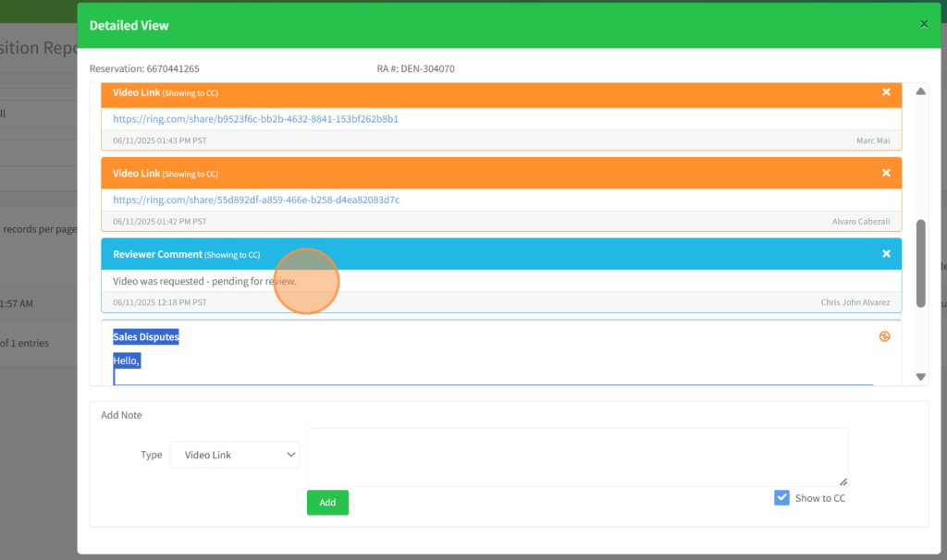Viewport: 947px width, 560px height.
Task: Click the highlighted Sales Disputes heading
Action: 146,337
